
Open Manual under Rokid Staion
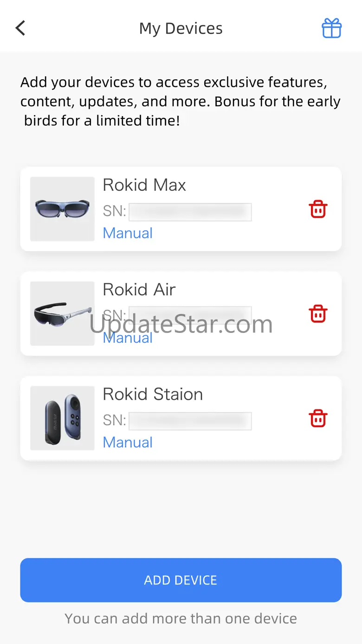pyautogui.click(x=128, y=442)
